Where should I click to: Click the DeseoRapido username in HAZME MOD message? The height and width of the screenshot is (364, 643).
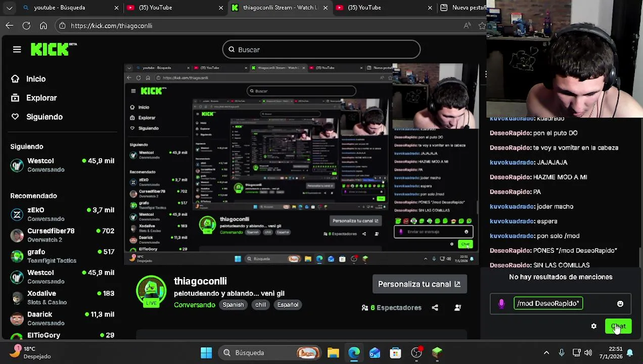tap(510, 177)
